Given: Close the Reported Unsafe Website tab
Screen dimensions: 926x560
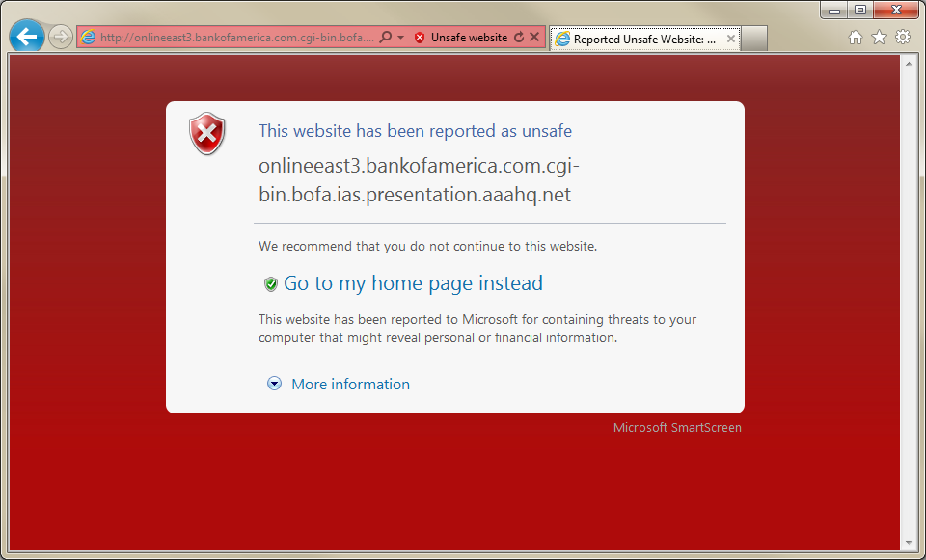Looking at the screenshot, I should 730,39.
